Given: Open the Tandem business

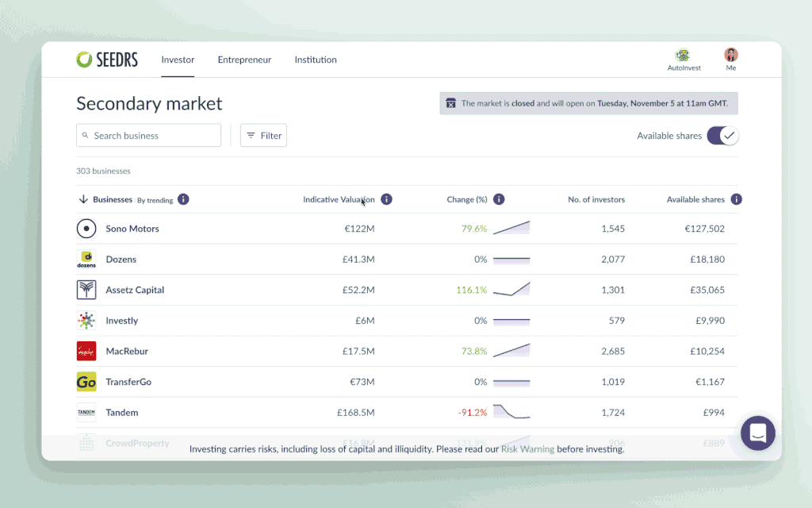Looking at the screenshot, I should click(121, 413).
